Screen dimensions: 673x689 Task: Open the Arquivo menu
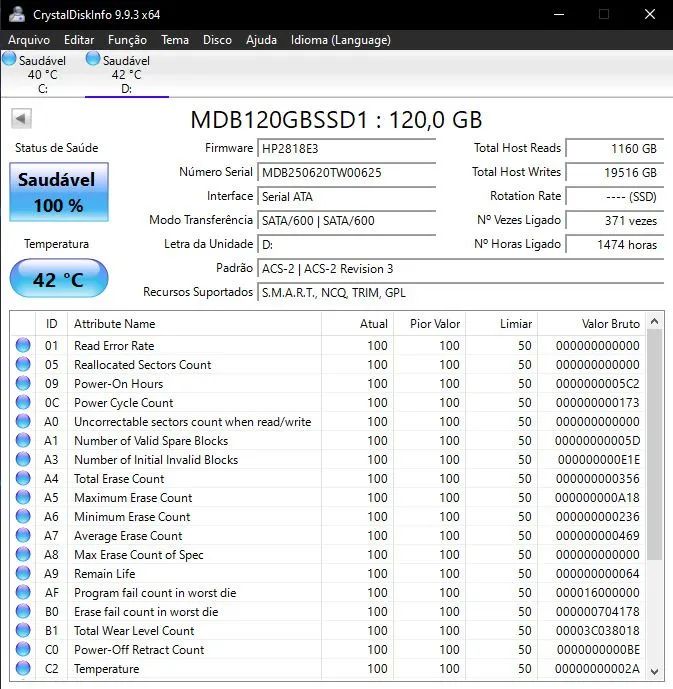[29, 40]
